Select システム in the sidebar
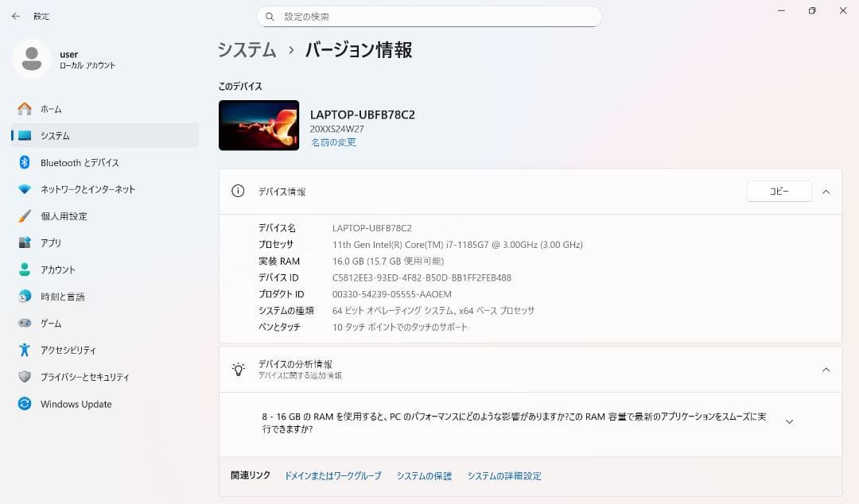The image size is (859, 504). click(x=105, y=136)
